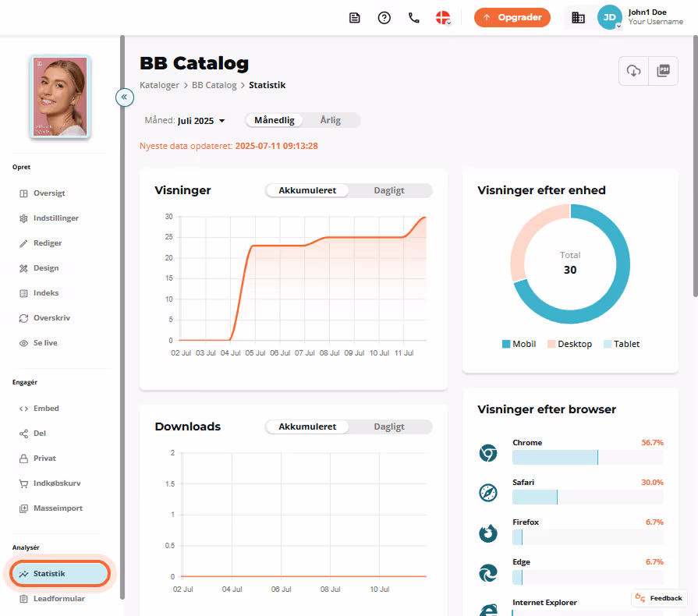Switch Downloads chart to Dagligt

[x=389, y=427]
